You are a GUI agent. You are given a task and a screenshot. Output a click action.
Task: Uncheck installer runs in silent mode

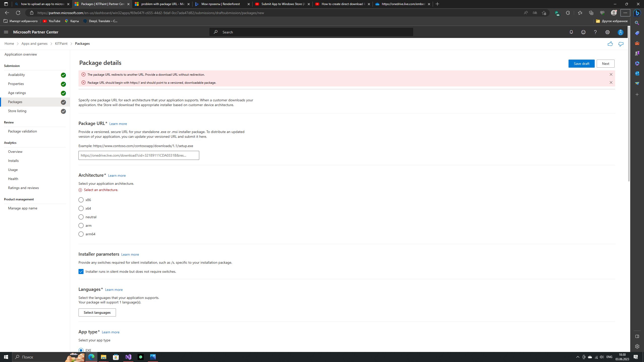(x=81, y=271)
